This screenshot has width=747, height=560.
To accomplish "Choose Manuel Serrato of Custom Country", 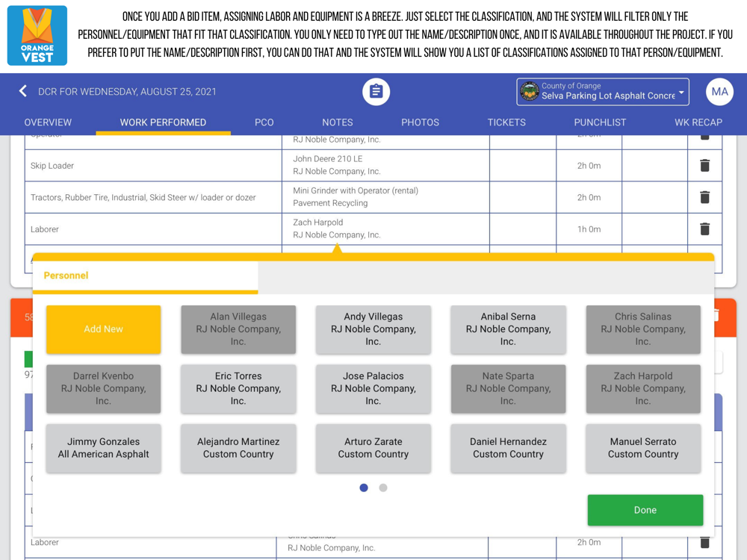I will (642, 448).
